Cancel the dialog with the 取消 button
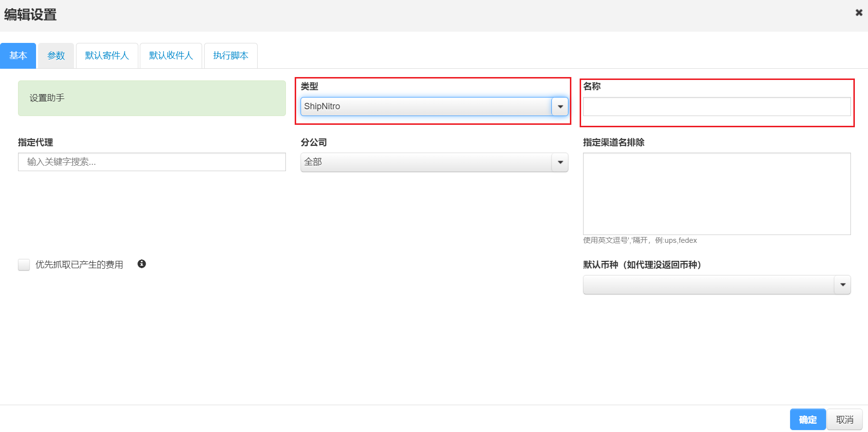This screenshot has height=432, width=868. (x=845, y=419)
